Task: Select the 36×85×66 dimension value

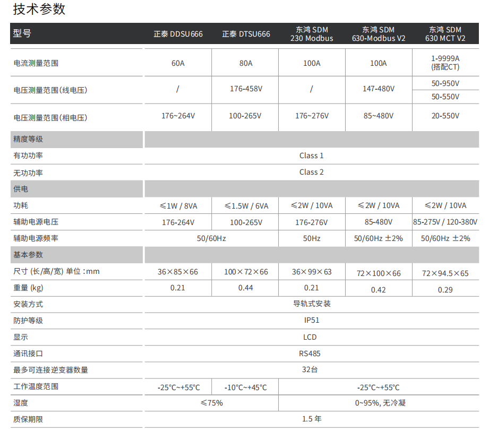Action: point(178,272)
